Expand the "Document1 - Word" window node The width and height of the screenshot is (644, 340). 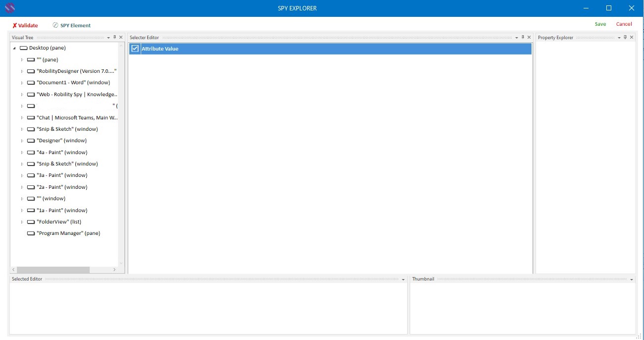pos(22,83)
